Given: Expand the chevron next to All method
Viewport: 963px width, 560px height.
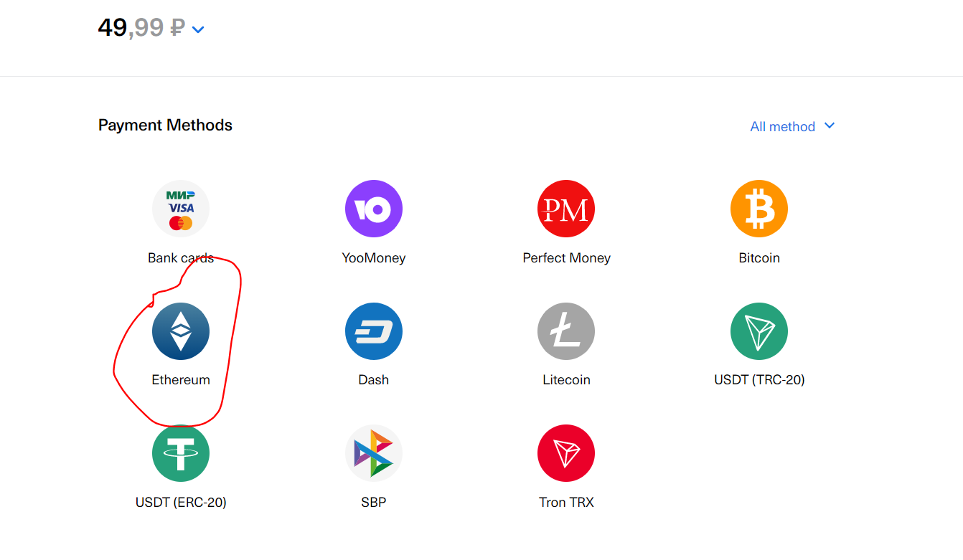Looking at the screenshot, I should [830, 125].
